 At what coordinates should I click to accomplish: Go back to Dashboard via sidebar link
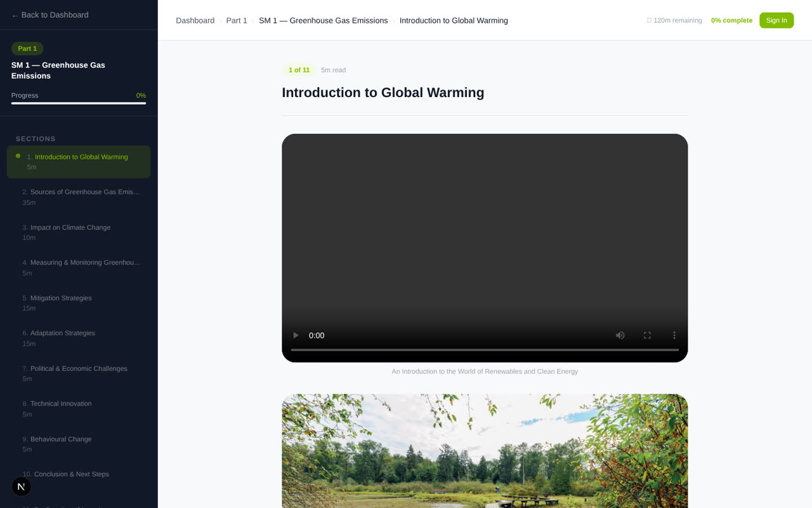pyautogui.click(x=50, y=15)
